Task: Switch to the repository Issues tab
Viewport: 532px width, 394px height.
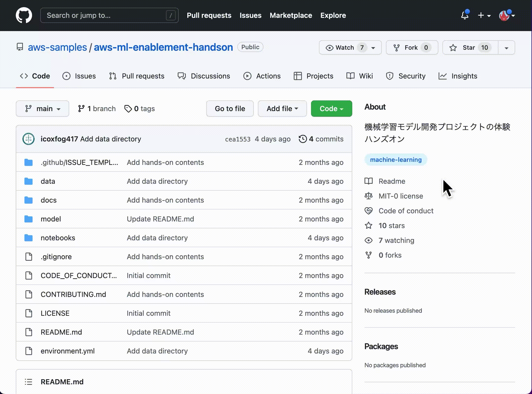Action: (79, 76)
